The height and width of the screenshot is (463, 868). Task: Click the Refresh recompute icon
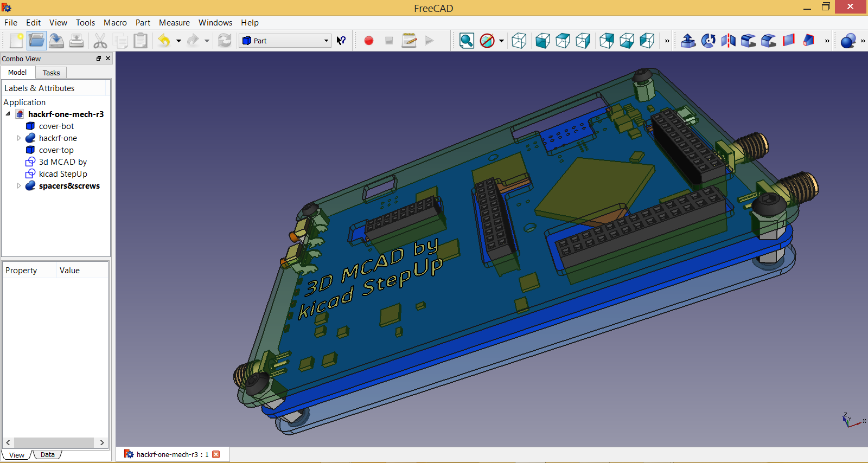[225, 41]
